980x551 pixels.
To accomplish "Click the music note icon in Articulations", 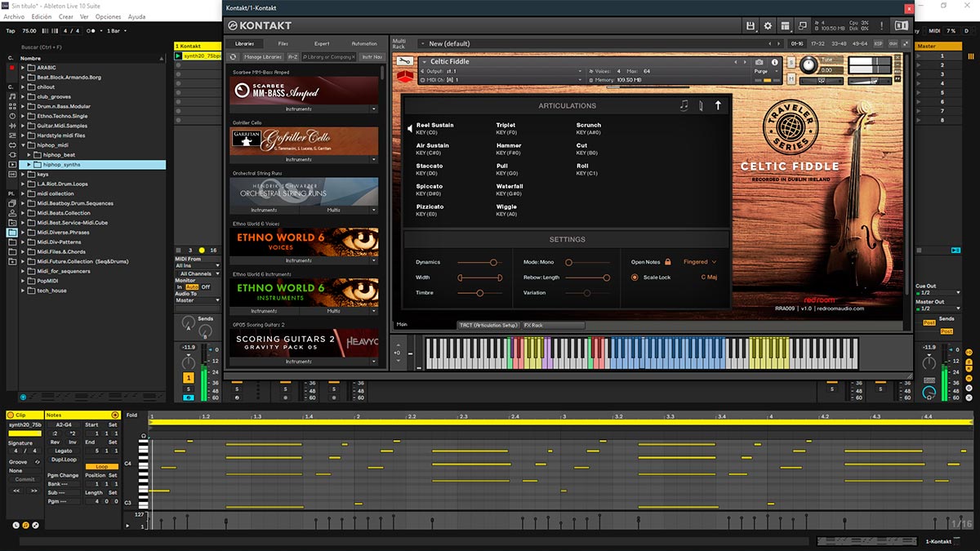I will (x=684, y=105).
